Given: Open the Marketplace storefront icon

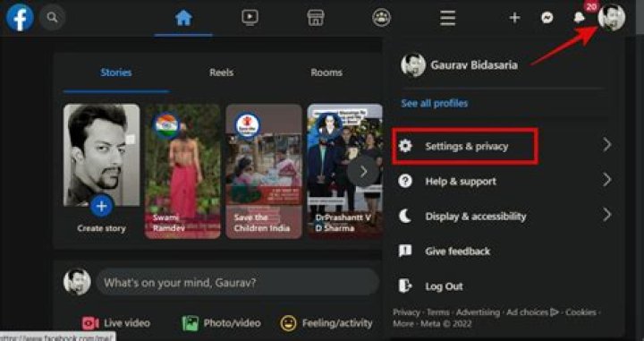Looking at the screenshot, I should pyautogui.click(x=316, y=18).
